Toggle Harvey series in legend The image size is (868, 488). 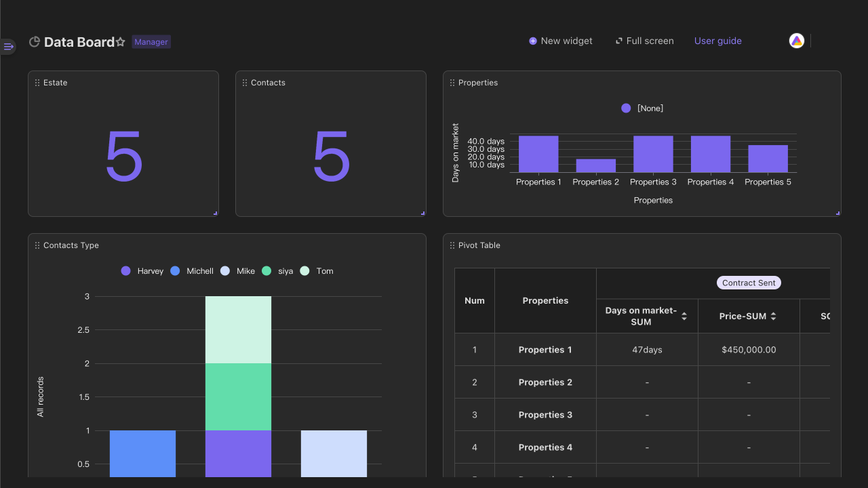(142, 271)
